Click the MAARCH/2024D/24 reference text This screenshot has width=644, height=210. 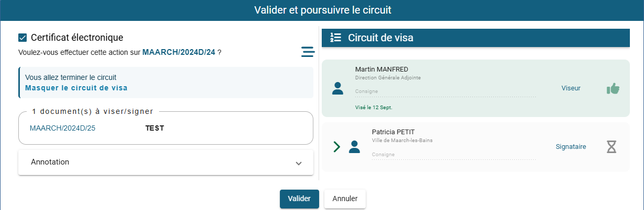pyautogui.click(x=179, y=52)
